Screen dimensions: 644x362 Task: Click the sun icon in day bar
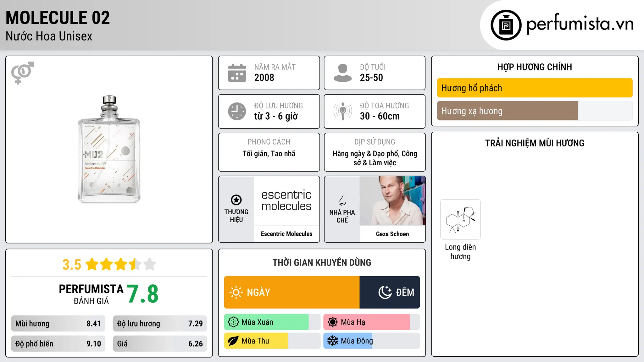point(236,292)
